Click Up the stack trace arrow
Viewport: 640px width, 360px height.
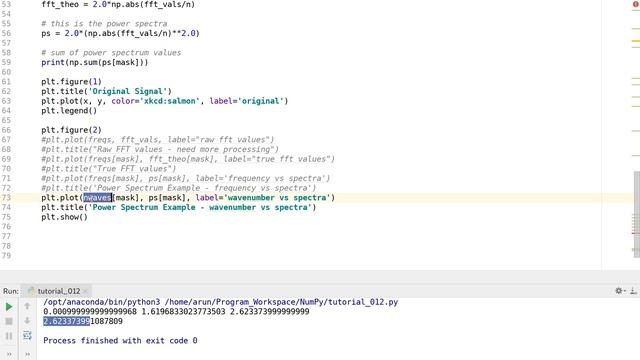[27, 306]
